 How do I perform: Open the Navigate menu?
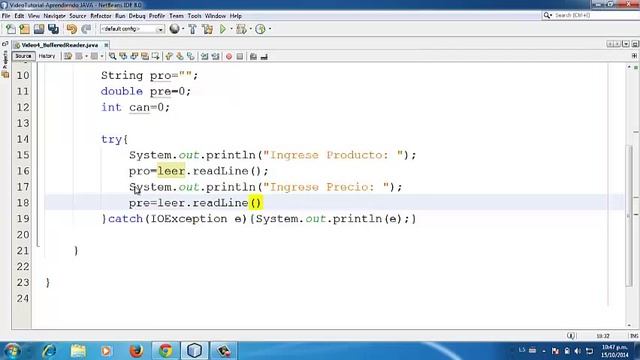tap(54, 16)
